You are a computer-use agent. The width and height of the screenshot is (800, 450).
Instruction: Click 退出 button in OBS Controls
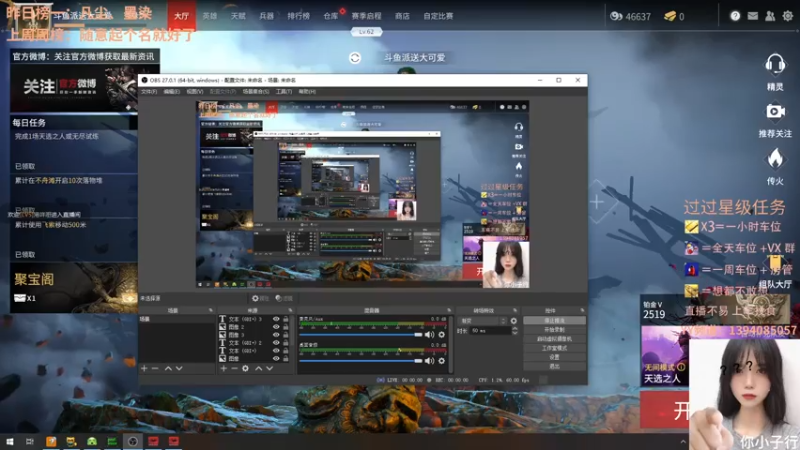click(555, 367)
